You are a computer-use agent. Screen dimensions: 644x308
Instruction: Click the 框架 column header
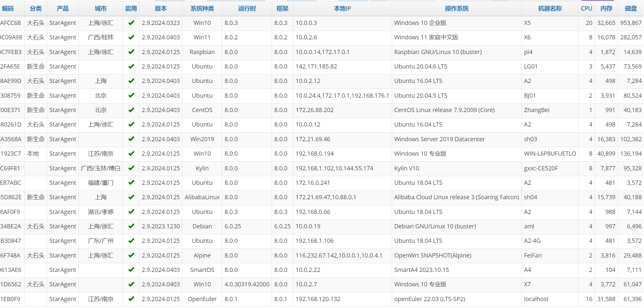(283, 9)
